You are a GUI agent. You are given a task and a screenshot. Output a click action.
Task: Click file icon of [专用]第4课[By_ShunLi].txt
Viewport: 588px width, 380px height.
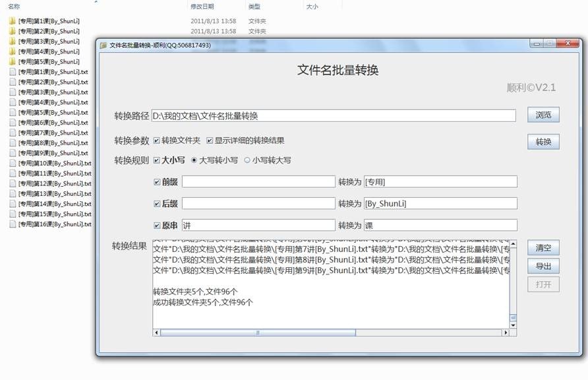13,102
